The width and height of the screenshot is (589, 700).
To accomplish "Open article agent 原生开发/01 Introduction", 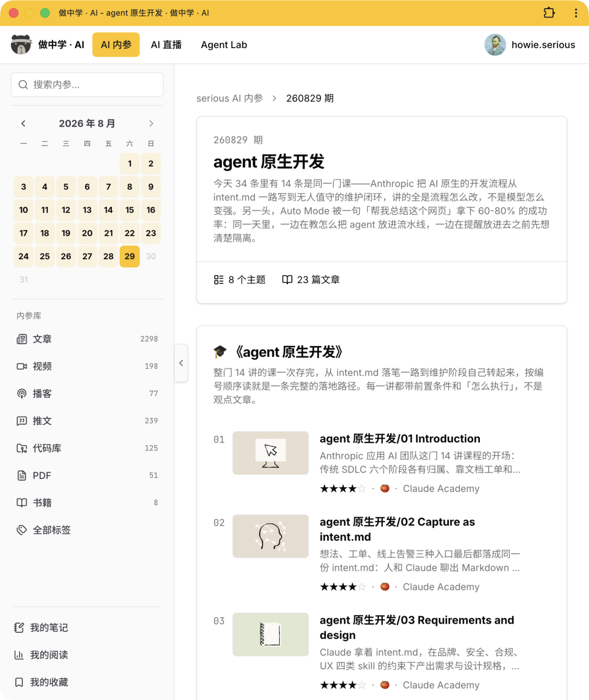I will click(400, 439).
